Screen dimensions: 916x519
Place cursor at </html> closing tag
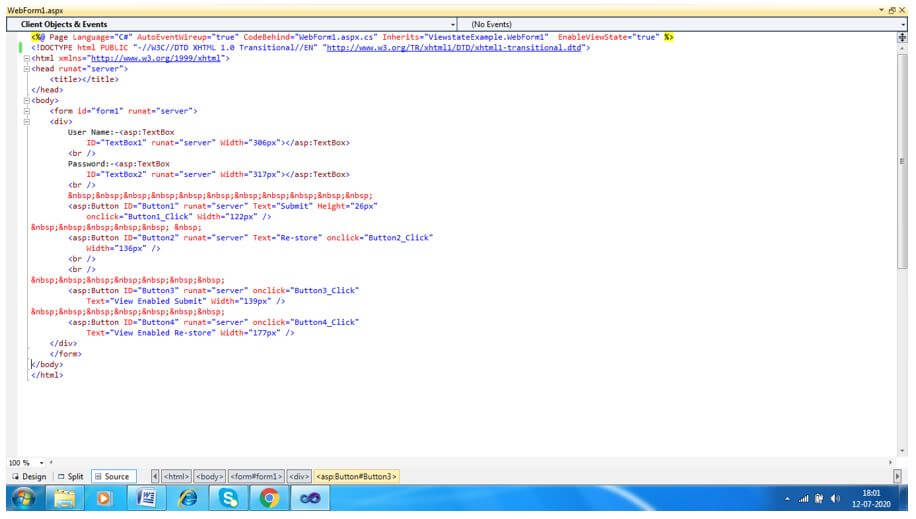point(47,375)
